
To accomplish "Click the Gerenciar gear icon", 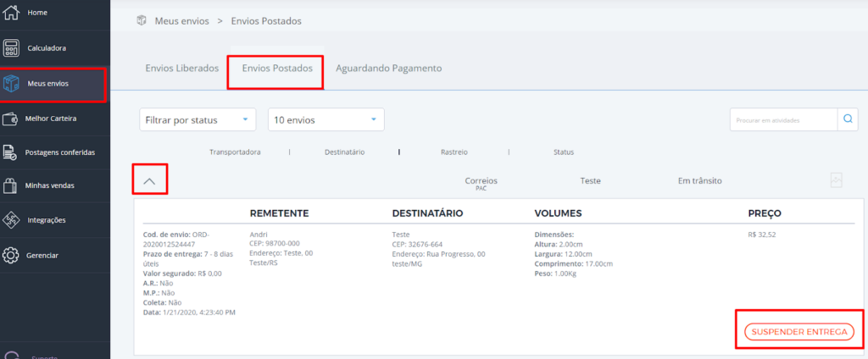I will (x=11, y=256).
